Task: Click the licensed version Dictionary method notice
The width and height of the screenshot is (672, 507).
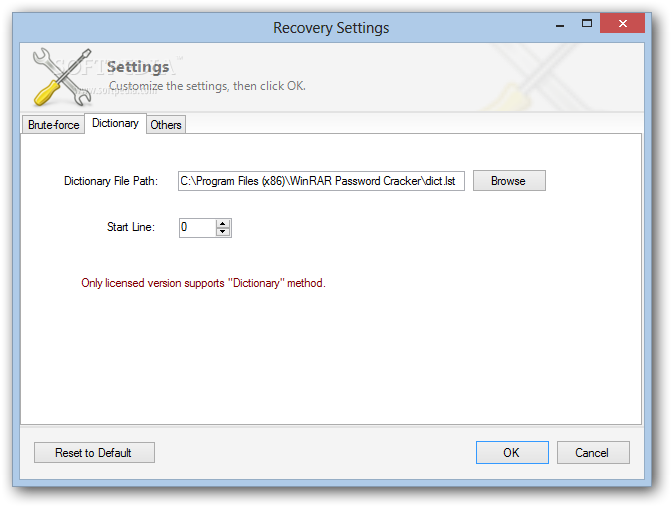Action: [x=203, y=283]
